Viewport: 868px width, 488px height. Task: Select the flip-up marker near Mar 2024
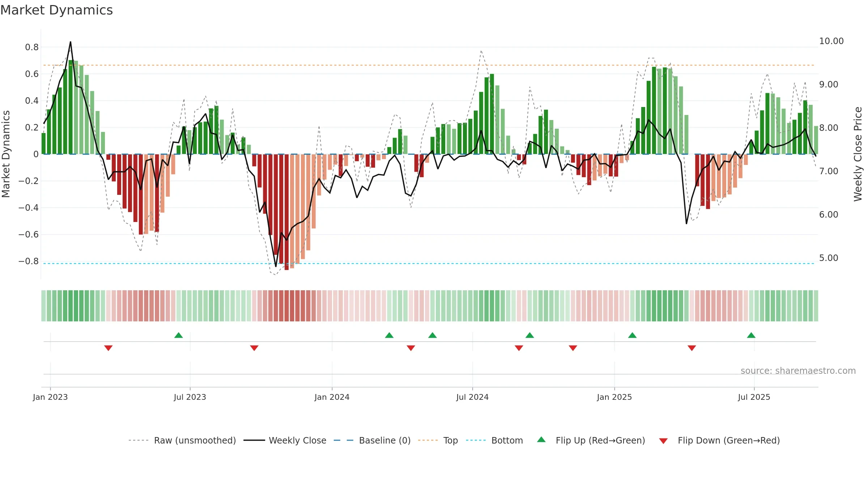389,335
